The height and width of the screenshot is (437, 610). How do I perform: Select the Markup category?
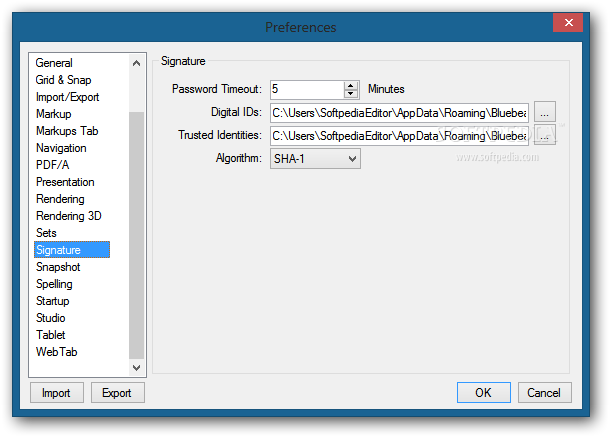coord(54,114)
